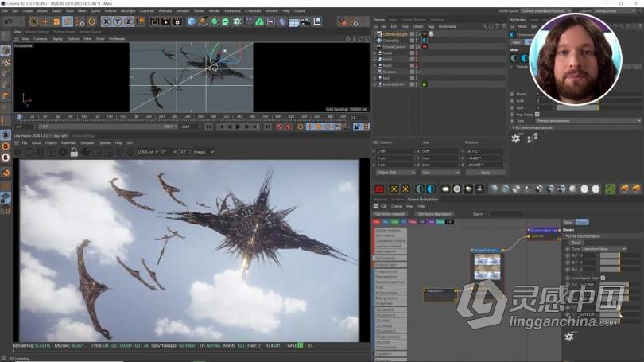Image resolution: width=644 pixels, height=362 pixels.
Task: Click the Live Viewer lock resolution icon
Action: click(x=74, y=152)
